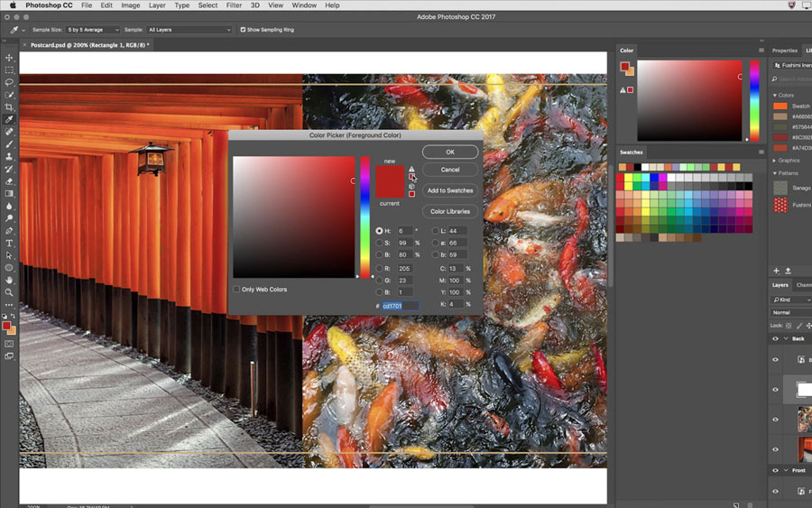
Task: Switch to the Properties tab
Action: point(785,51)
